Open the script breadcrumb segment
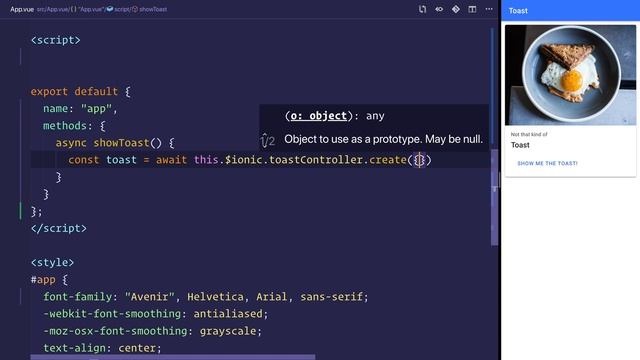The width and height of the screenshot is (640, 360). (x=118, y=9)
